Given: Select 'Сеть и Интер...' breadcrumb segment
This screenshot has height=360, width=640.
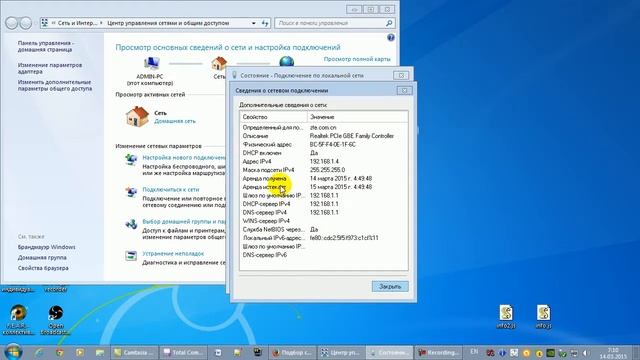Looking at the screenshot, I should 77,23.
